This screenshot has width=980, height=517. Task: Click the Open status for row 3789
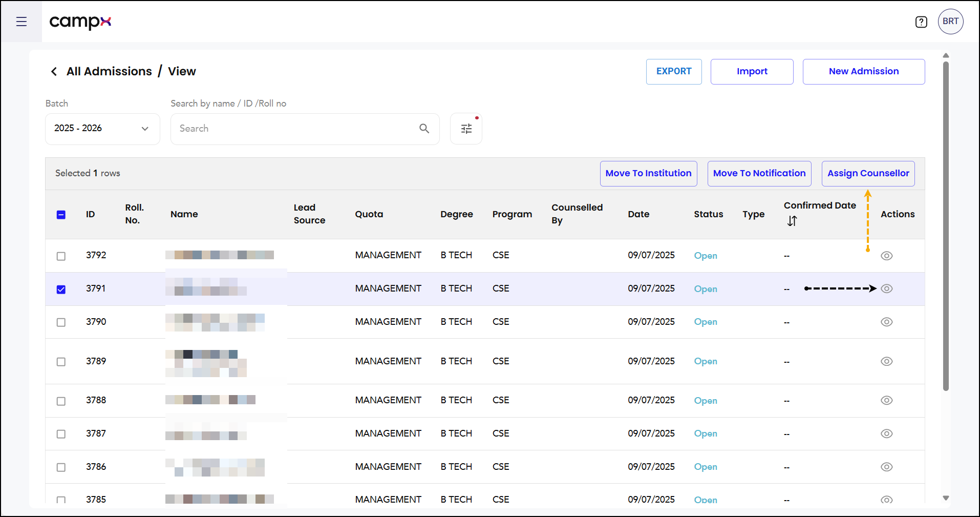click(706, 361)
